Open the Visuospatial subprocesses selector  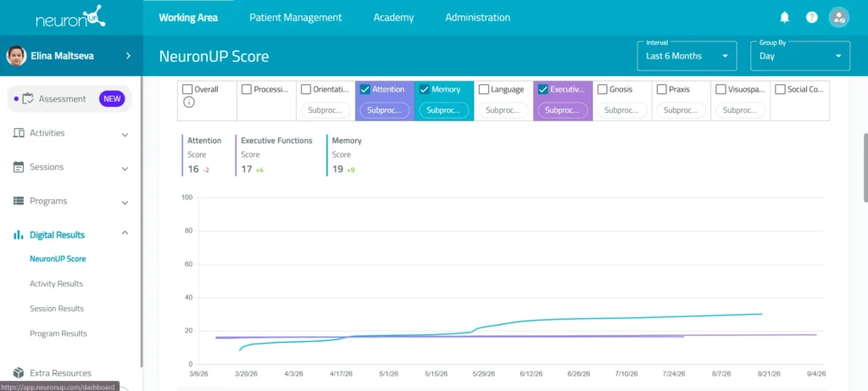tap(740, 110)
